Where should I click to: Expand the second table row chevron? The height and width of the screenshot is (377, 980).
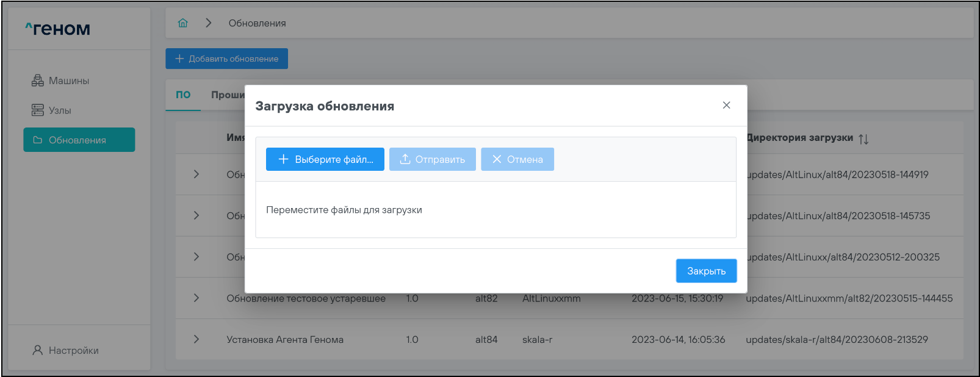[x=196, y=215]
